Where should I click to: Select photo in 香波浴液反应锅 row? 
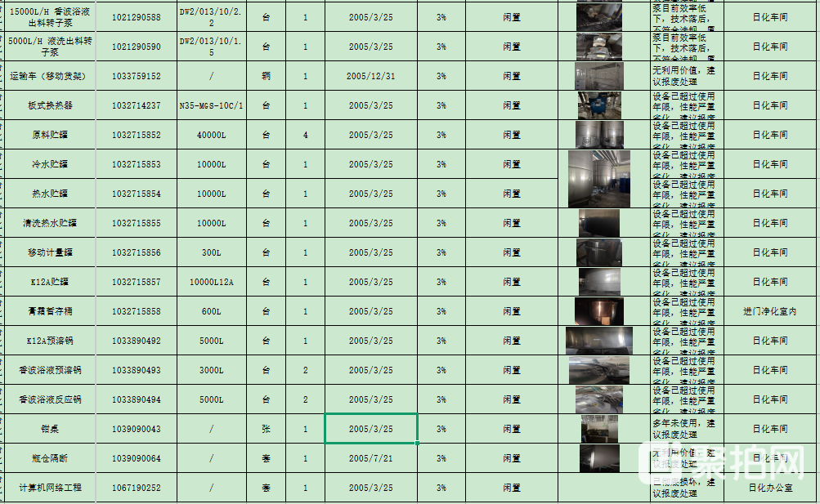[x=598, y=399]
